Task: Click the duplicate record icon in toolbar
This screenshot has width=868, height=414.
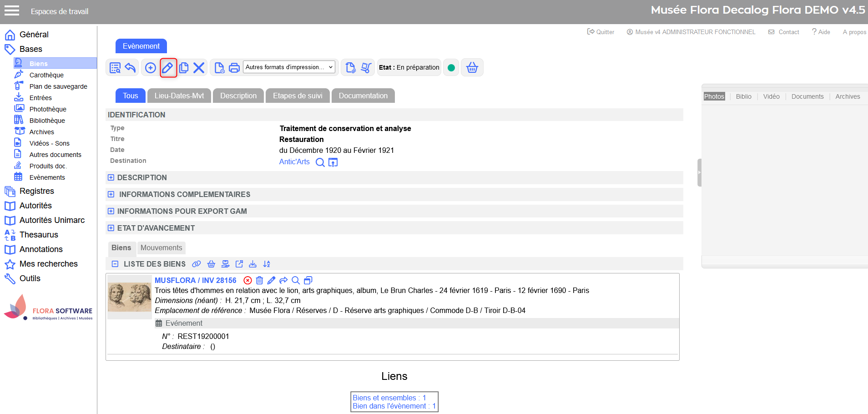Action: click(x=184, y=68)
